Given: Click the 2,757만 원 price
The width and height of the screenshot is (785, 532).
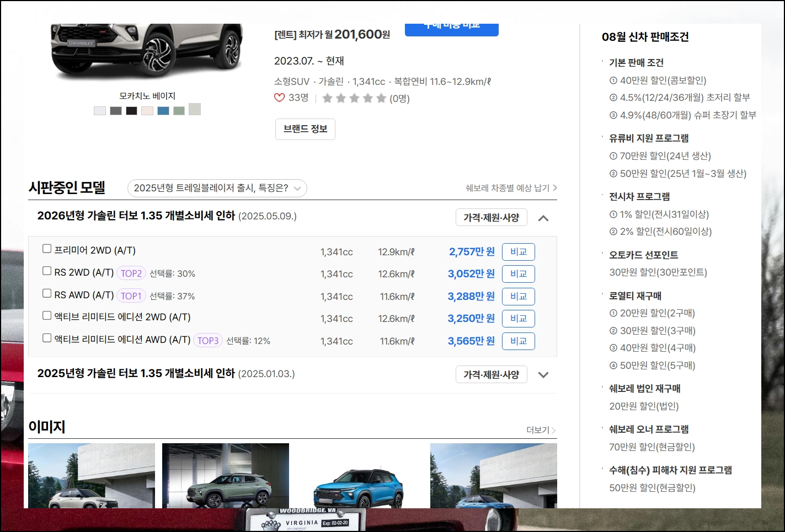Looking at the screenshot, I should click(472, 252).
